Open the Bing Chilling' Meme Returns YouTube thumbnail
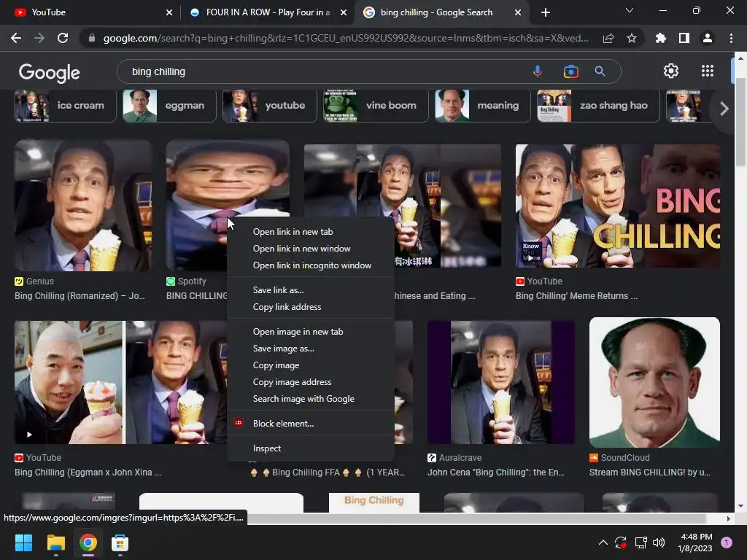747x560 pixels. [x=617, y=206]
